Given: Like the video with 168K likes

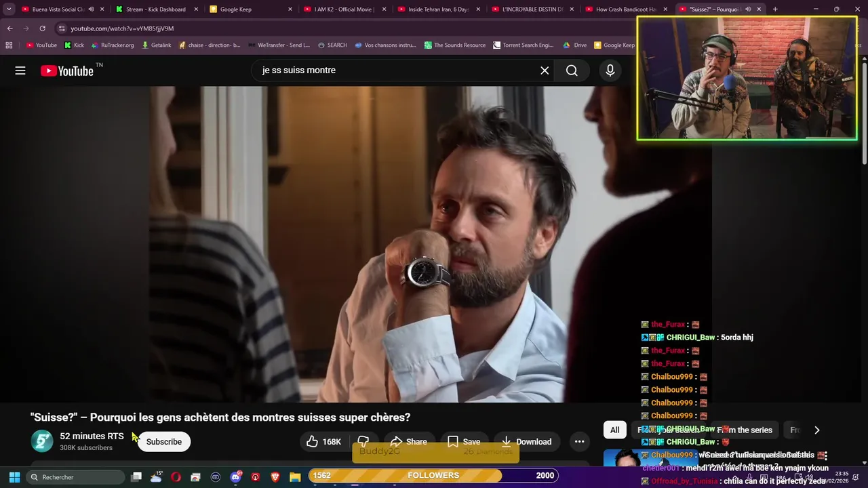Looking at the screenshot, I should pyautogui.click(x=323, y=441).
